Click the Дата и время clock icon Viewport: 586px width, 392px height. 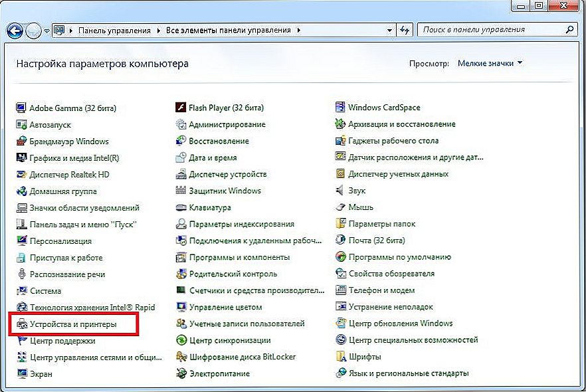(181, 157)
